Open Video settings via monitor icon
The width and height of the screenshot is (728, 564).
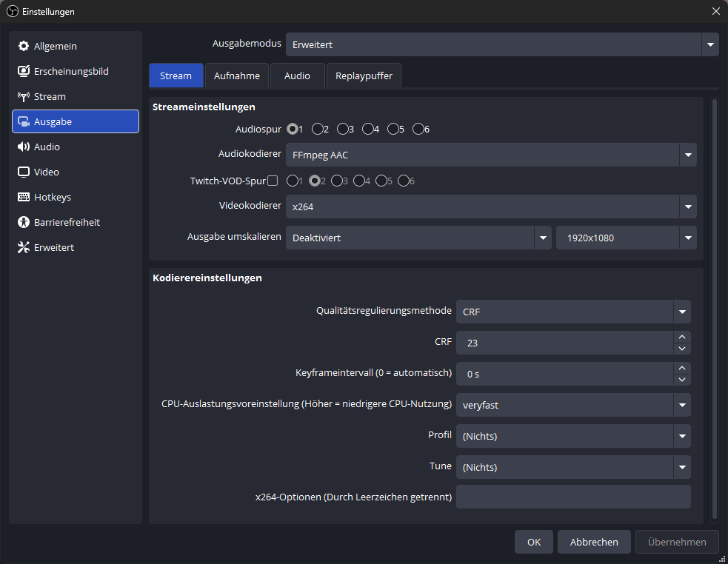(24, 172)
